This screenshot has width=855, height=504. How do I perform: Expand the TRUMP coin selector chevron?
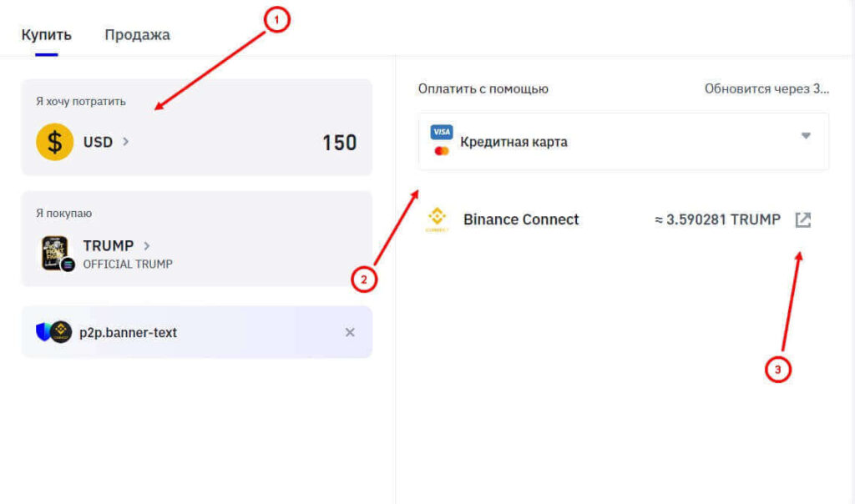tap(147, 245)
